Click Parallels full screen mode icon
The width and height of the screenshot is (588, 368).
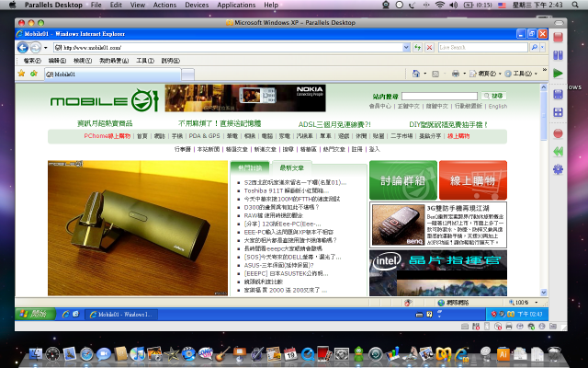[558, 112]
